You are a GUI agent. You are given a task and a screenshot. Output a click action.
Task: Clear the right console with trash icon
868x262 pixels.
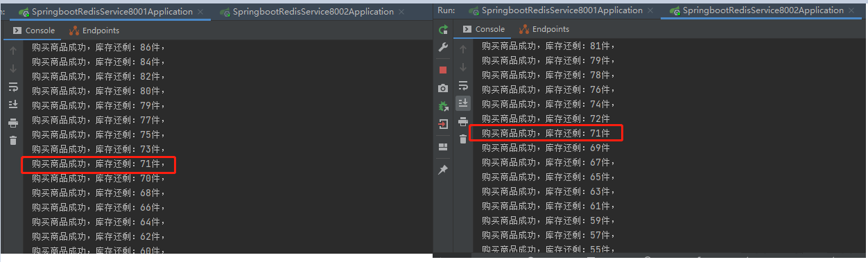click(463, 139)
